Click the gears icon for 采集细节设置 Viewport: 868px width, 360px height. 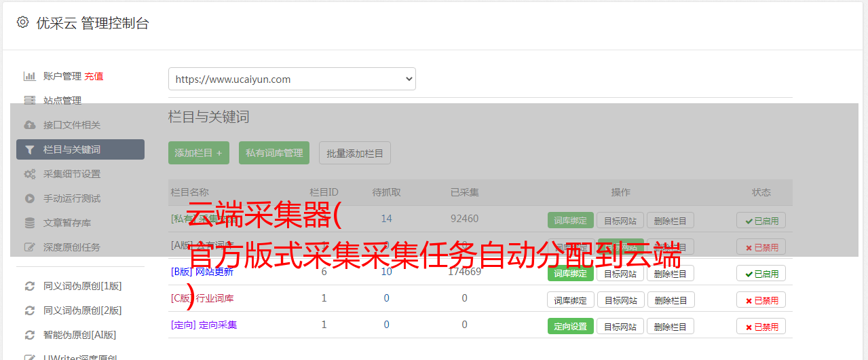[29, 174]
